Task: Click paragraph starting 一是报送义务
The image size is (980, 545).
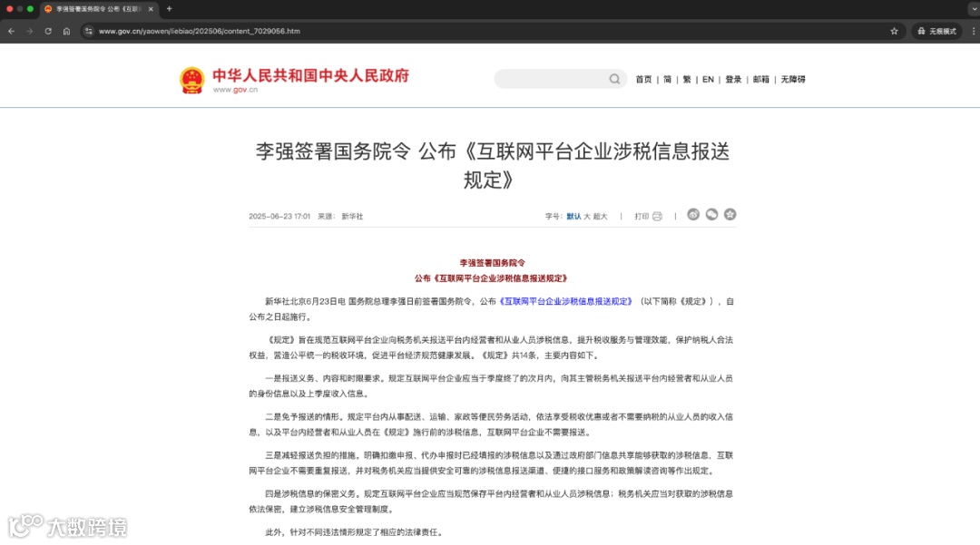Action: coord(491,385)
